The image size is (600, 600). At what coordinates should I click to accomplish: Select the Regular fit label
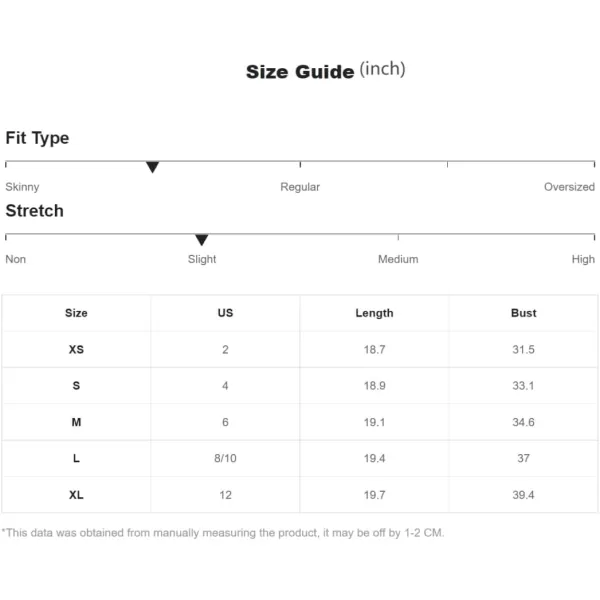click(x=300, y=187)
